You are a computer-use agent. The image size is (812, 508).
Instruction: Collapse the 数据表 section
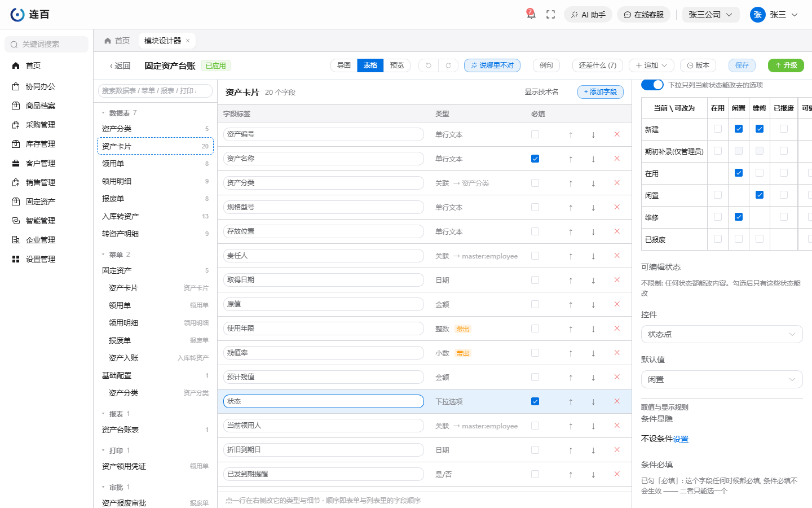[103, 113]
